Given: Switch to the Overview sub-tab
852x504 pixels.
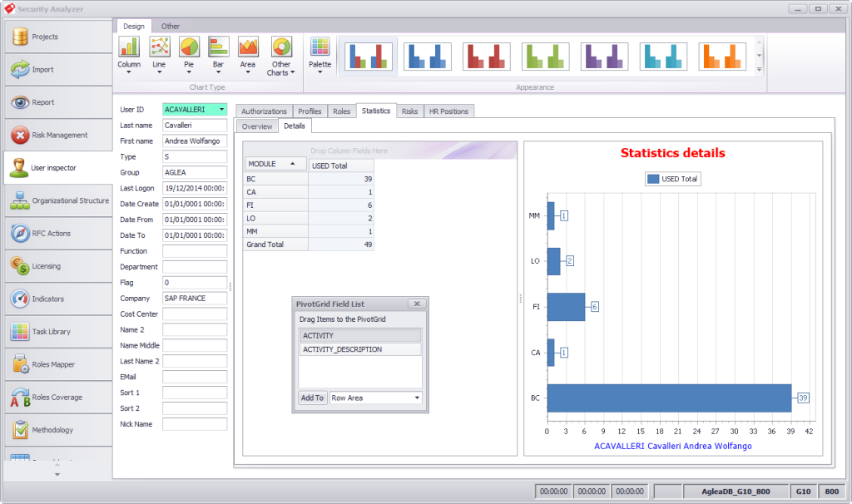Looking at the screenshot, I should pos(257,126).
